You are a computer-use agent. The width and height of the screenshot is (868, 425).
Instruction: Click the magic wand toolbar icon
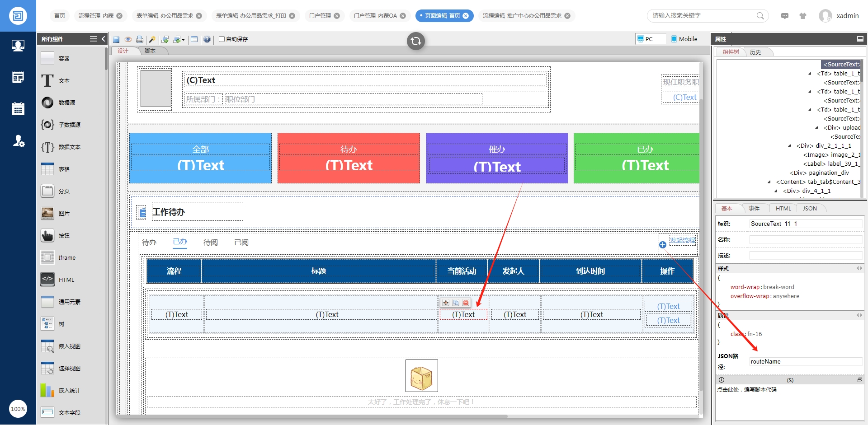[x=152, y=39]
